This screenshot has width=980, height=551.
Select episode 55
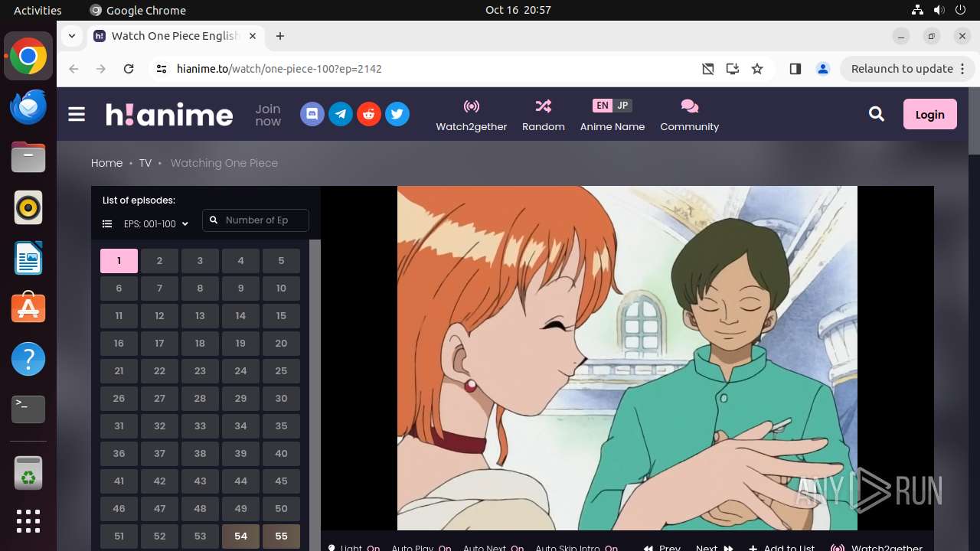point(281,536)
